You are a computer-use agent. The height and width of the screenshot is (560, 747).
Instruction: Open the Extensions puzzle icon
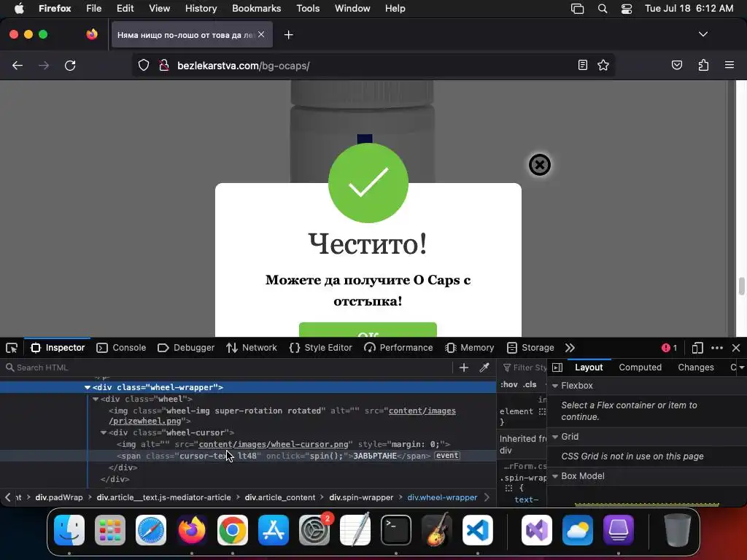703,65
